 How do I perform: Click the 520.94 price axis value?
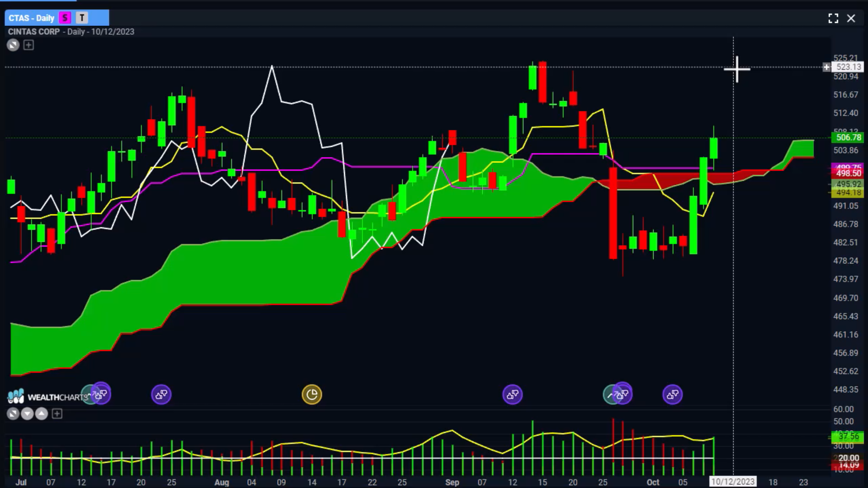point(846,76)
